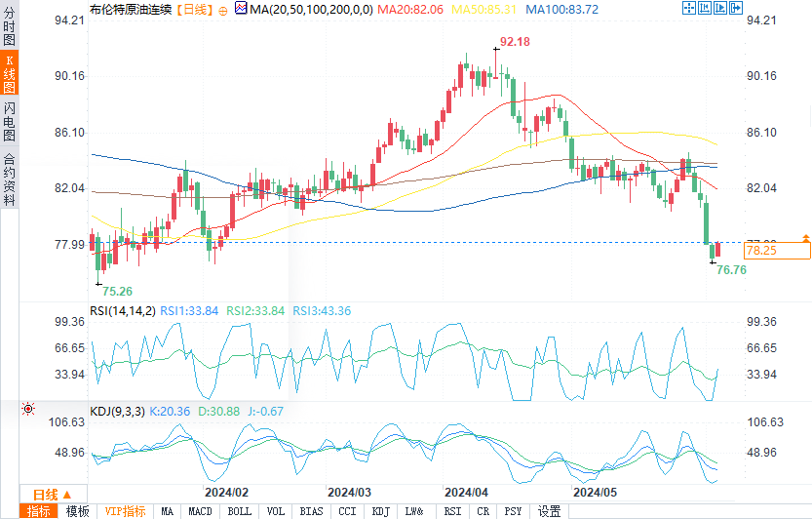Click the current price box 78.25
Viewport: 812px width, 519px height.
(777, 251)
